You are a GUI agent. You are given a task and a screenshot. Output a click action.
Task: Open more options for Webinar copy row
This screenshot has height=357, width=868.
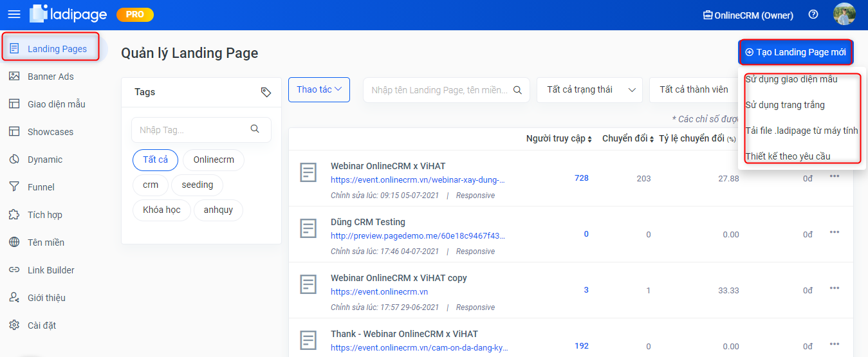tap(835, 288)
